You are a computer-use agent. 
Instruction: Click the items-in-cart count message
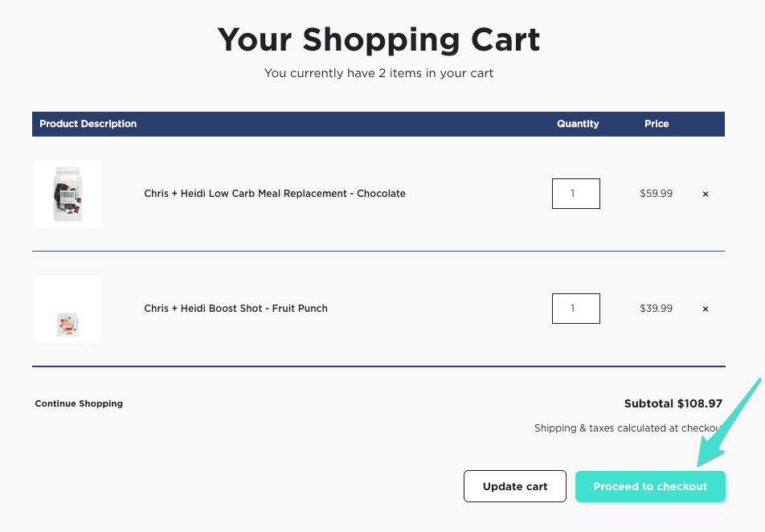coord(378,73)
